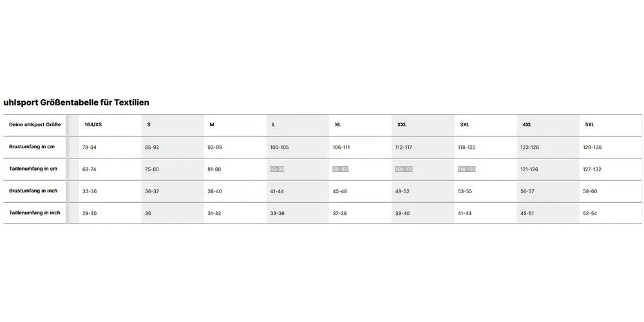Click the 129-138 chest measurement cell
The height and width of the screenshot is (322, 644).
(592, 147)
